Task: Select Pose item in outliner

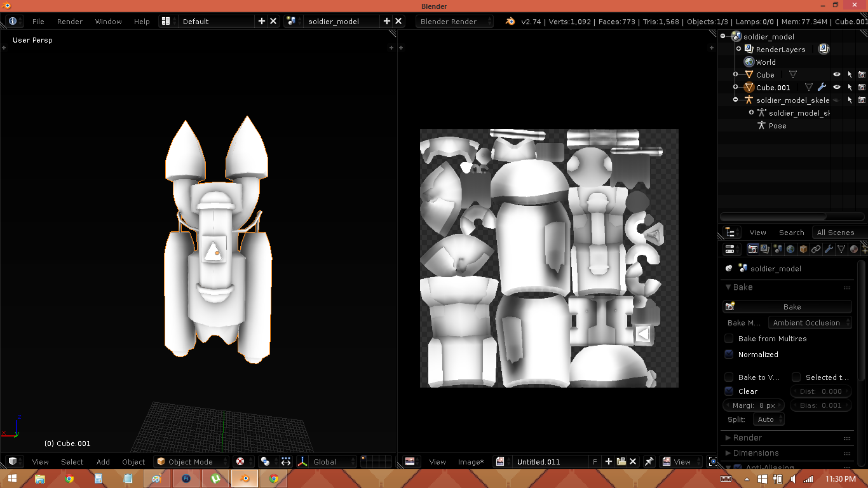Action: tap(777, 125)
